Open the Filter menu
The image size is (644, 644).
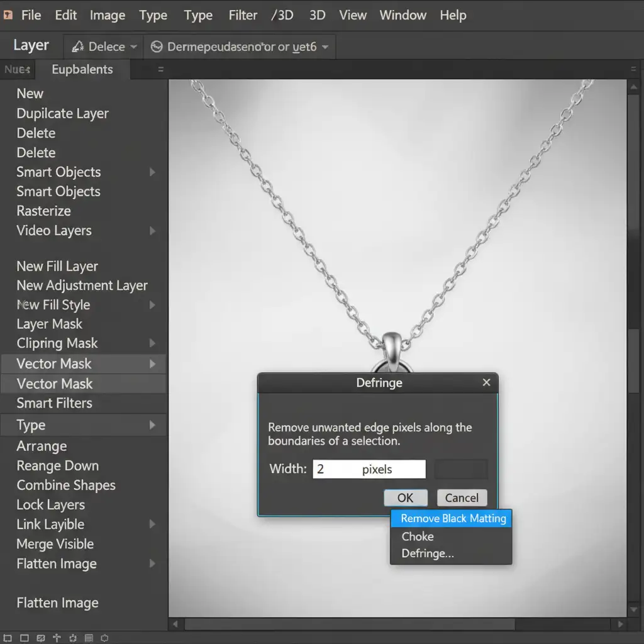pyautogui.click(x=243, y=15)
